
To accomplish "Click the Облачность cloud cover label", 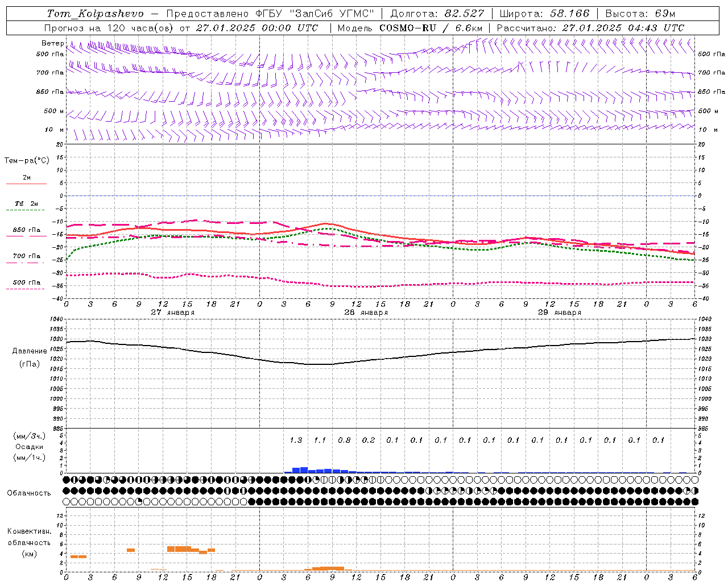I will pyautogui.click(x=29, y=493).
